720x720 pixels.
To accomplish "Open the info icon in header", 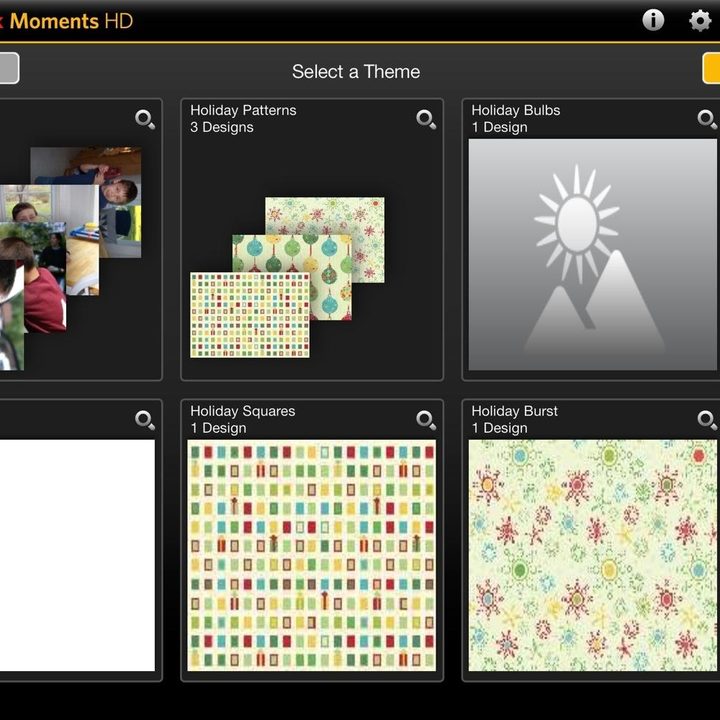I will click(x=653, y=20).
